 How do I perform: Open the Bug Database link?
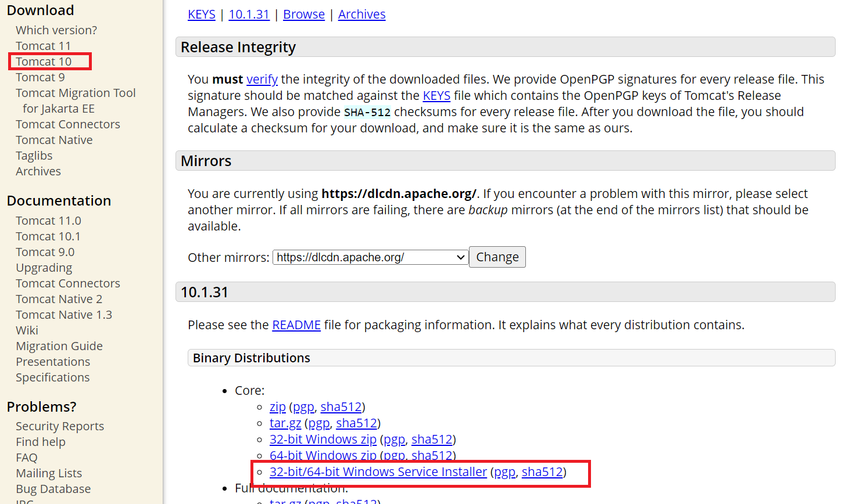(53, 489)
